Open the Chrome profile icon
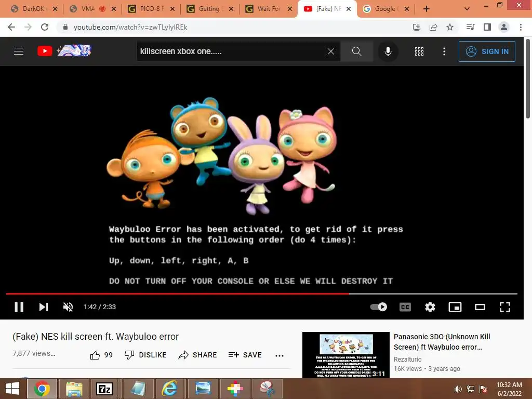The height and width of the screenshot is (399, 532). point(504,27)
